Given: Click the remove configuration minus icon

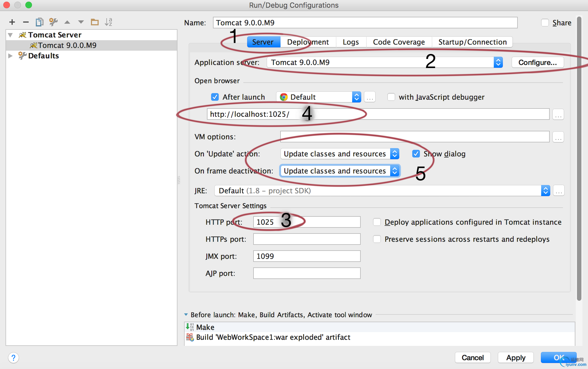Looking at the screenshot, I should pos(26,22).
